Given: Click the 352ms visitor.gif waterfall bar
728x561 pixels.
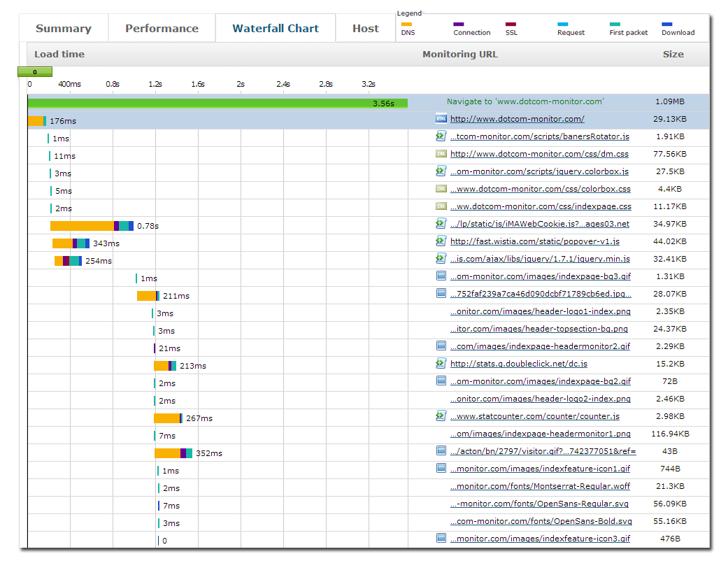Looking at the screenshot, I should click(173, 453).
